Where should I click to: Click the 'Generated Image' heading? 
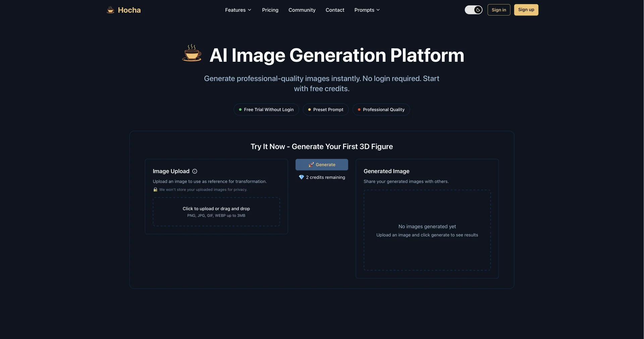point(386,171)
